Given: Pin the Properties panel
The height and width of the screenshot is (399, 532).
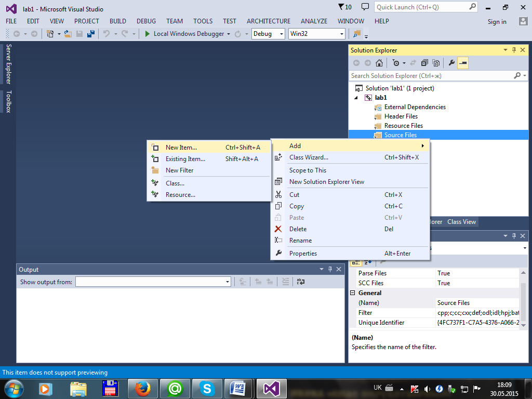Looking at the screenshot, I should coord(514,236).
